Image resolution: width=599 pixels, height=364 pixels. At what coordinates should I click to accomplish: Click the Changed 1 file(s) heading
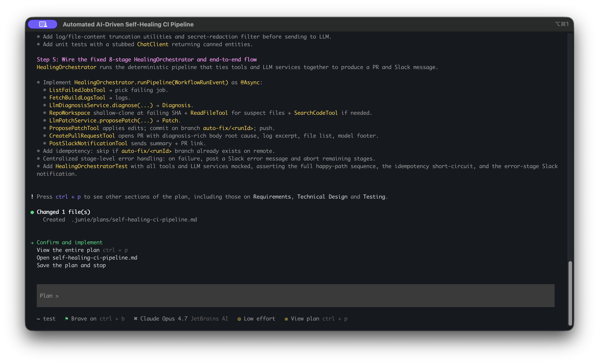pos(63,212)
